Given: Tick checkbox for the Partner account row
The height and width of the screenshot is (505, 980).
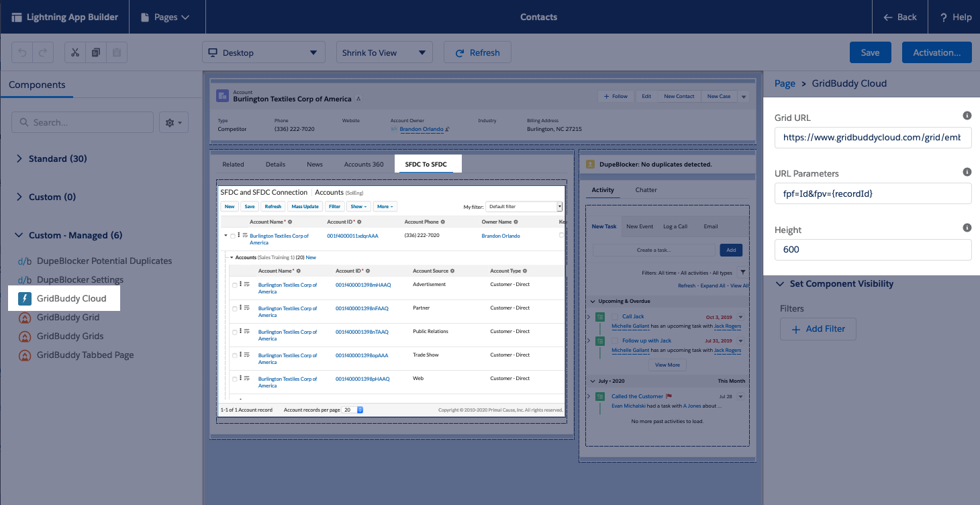Looking at the screenshot, I should [234, 309].
